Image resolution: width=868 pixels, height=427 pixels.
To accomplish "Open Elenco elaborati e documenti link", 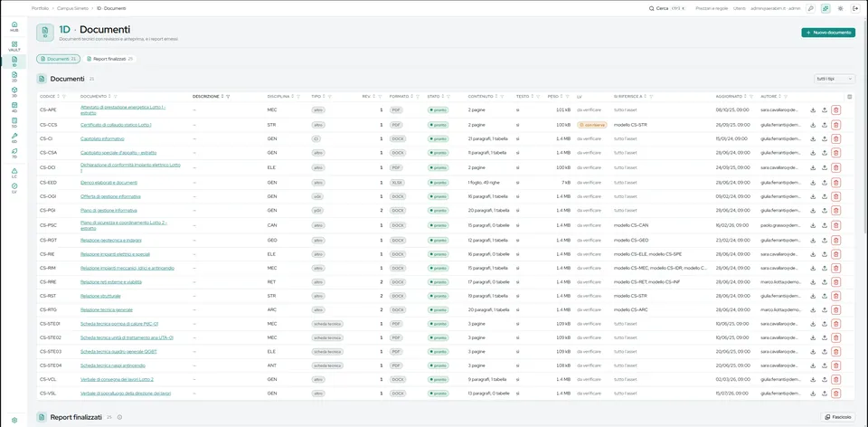I will 109,182.
